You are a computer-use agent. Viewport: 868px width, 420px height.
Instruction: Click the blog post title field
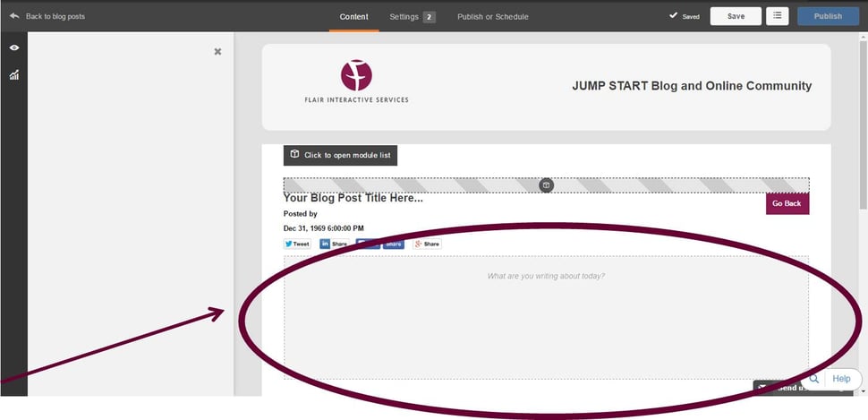click(353, 198)
